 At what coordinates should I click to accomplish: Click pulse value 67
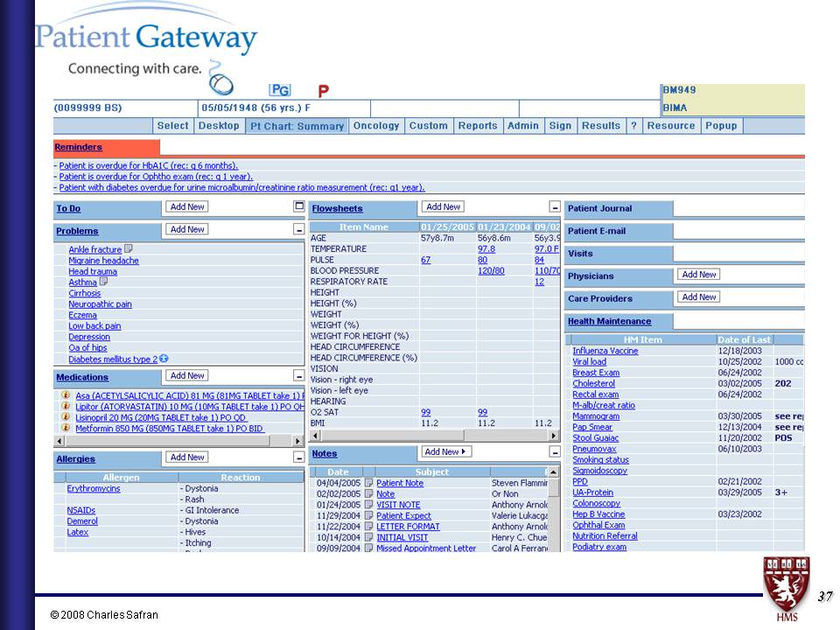click(425, 260)
